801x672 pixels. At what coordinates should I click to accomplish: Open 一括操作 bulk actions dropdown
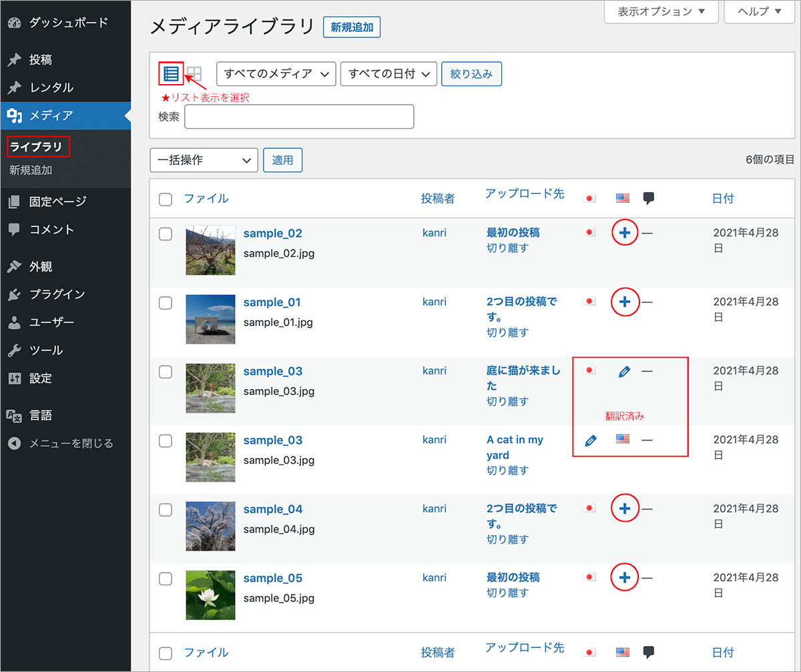click(x=204, y=160)
